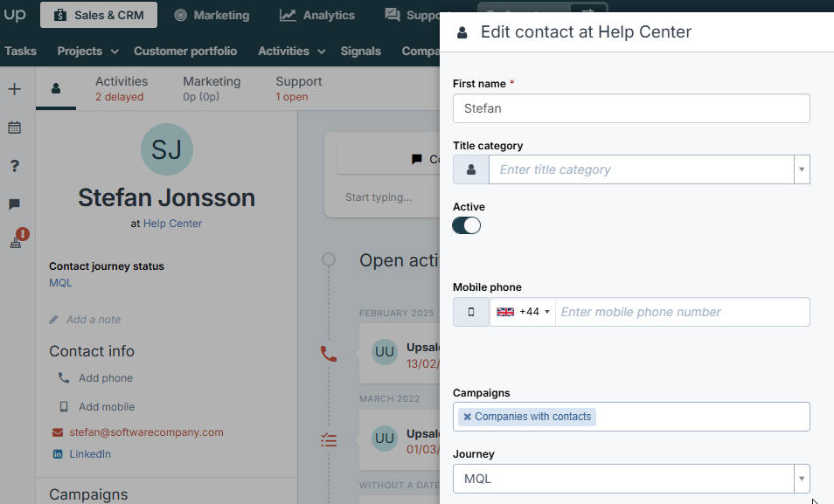Click the phone icon next to Add phone
Image resolution: width=834 pixels, height=504 pixels.
(x=64, y=377)
